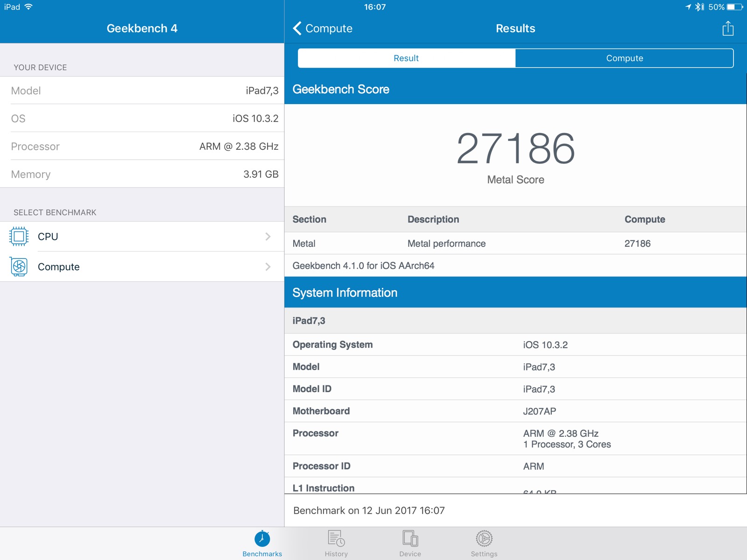The height and width of the screenshot is (560, 747).
Task: Select the L1 Instruction row label
Action: [324, 488]
